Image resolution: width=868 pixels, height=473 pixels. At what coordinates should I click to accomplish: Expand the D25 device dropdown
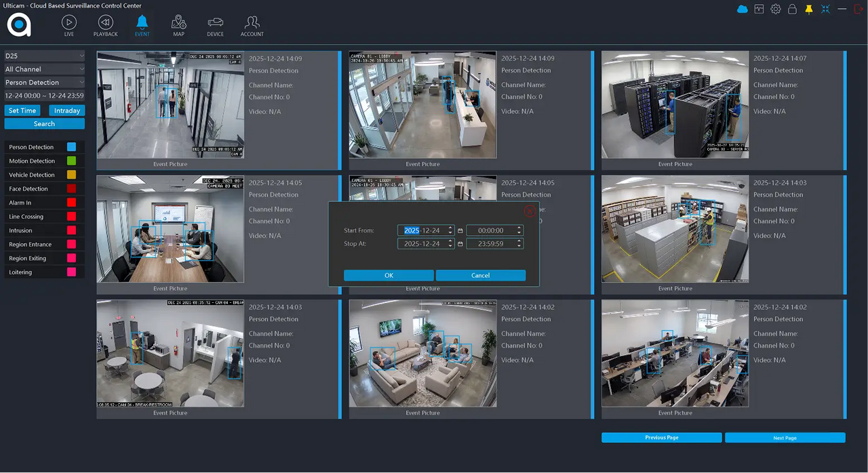pyautogui.click(x=81, y=56)
